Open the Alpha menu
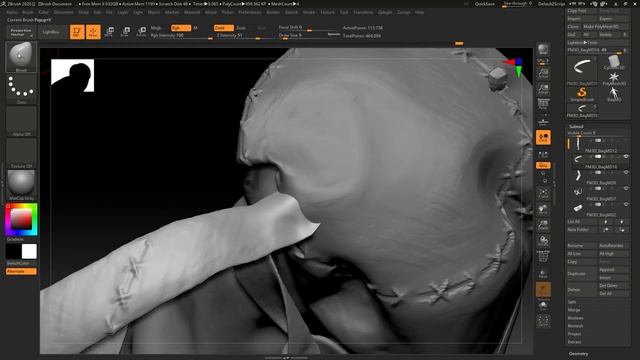The width and height of the screenshot is (640, 360). point(12,13)
